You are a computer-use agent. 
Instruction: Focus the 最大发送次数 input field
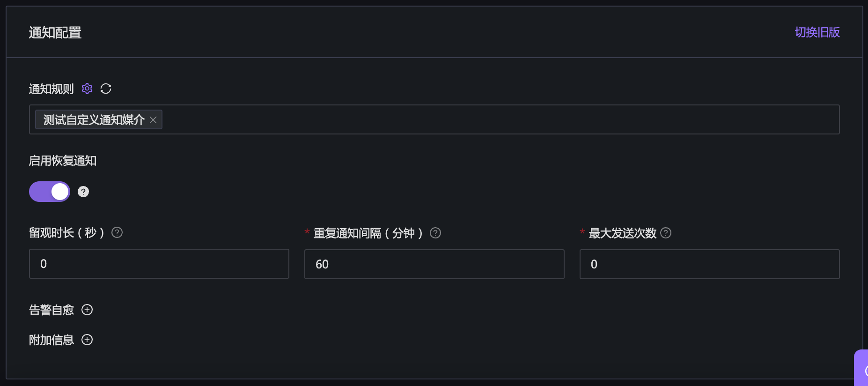[709, 264]
